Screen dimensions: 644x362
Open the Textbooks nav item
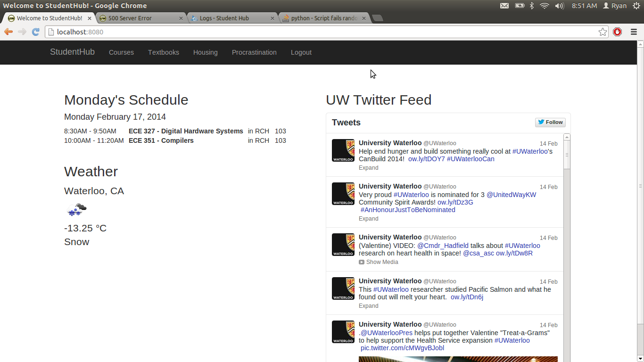[x=164, y=52]
